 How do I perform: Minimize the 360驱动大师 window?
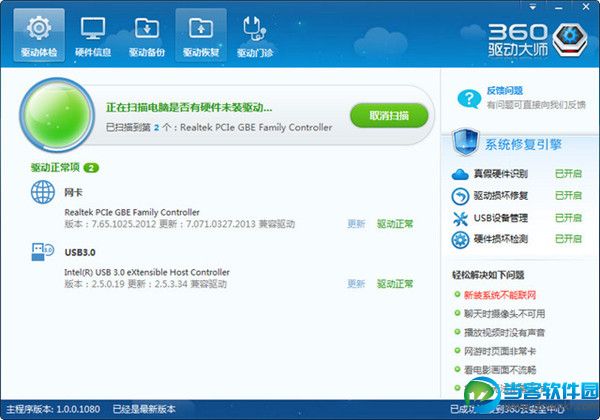coord(559,7)
